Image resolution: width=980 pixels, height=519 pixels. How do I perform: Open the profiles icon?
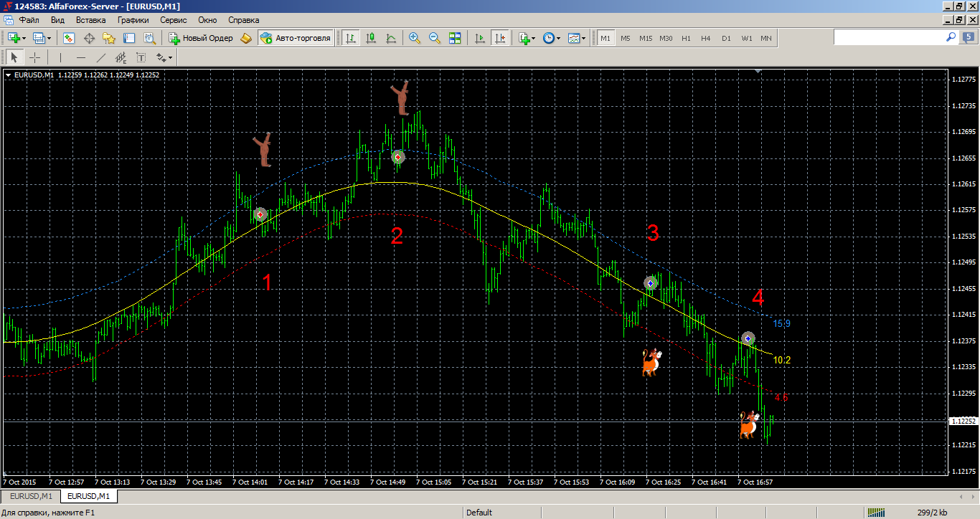(39, 38)
